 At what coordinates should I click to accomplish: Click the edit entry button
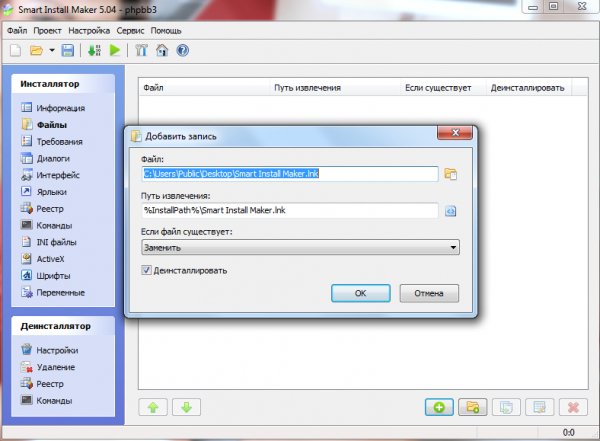click(x=540, y=407)
